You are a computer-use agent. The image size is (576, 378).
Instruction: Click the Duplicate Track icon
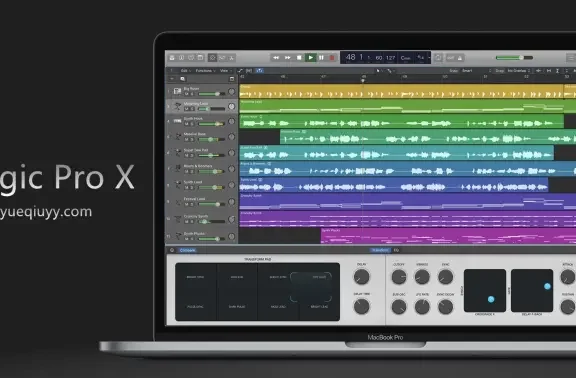tap(183, 79)
